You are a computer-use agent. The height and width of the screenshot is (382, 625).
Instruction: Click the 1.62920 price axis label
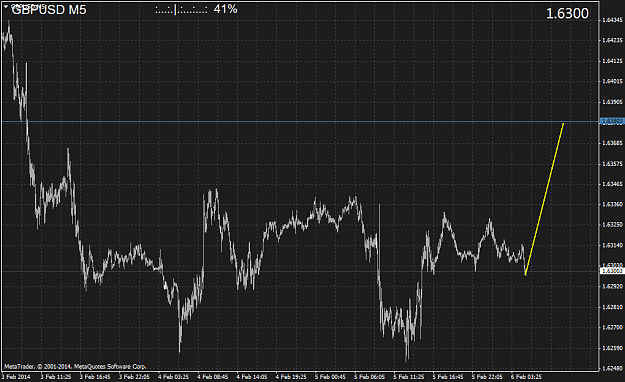click(x=612, y=287)
